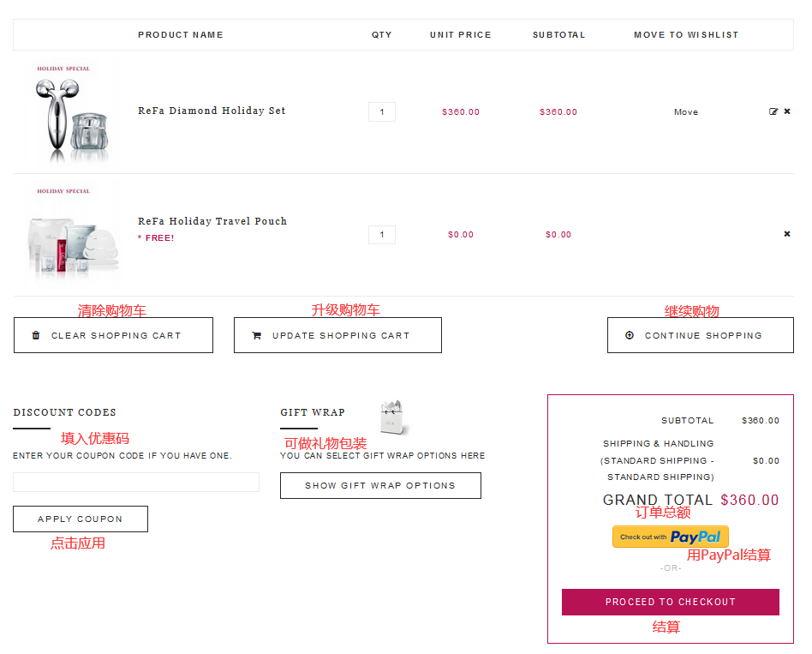Click the ReFa Holiday Travel Pouch thumbnail

pos(74,235)
